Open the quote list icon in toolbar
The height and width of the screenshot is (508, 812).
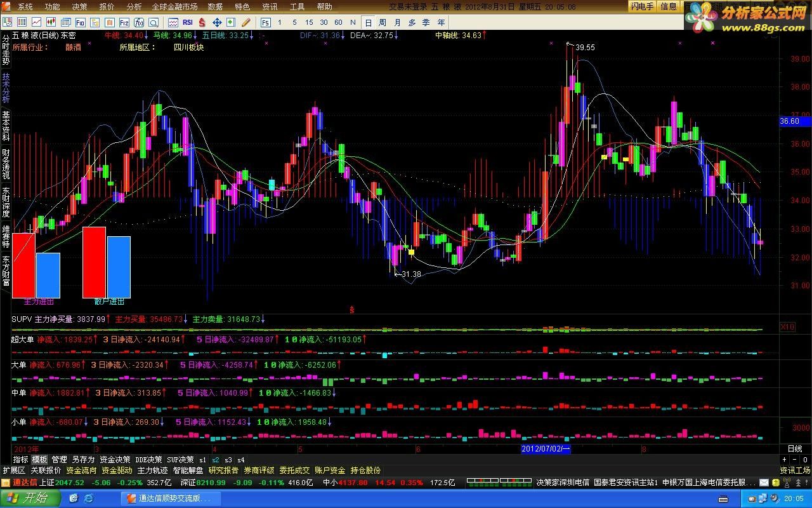7,22
